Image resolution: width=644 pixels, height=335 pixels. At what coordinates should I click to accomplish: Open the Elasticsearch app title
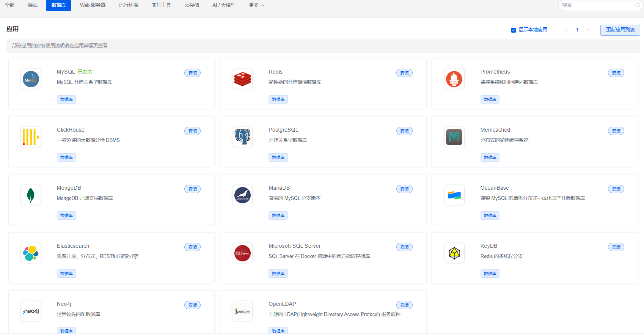[x=73, y=246]
